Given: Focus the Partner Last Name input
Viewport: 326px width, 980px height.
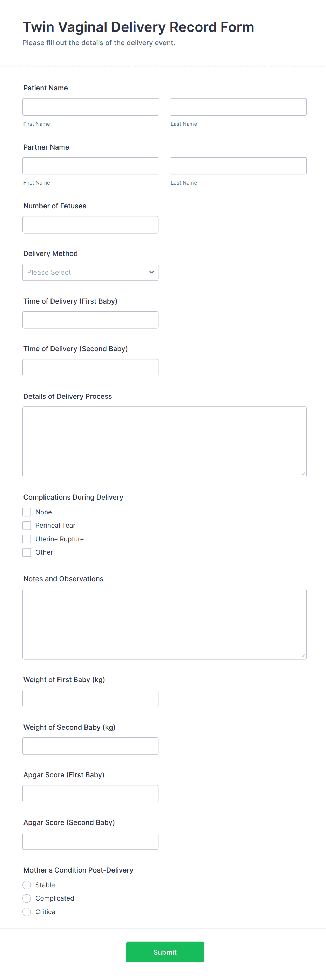Looking at the screenshot, I should pos(238,166).
